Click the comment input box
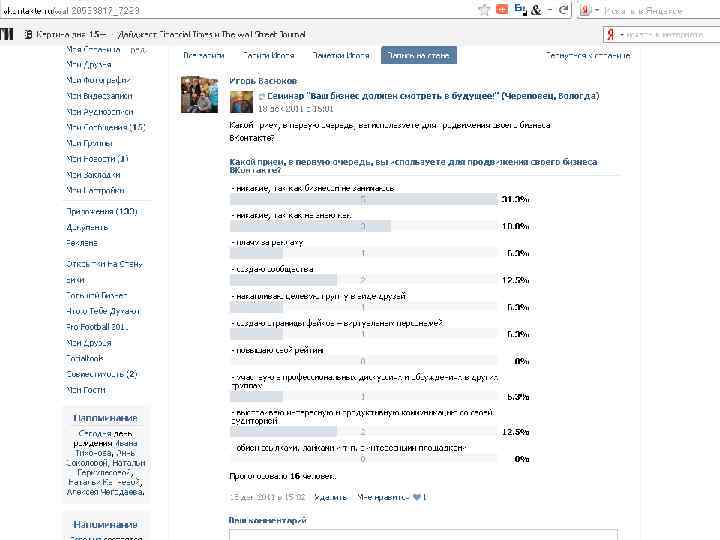This screenshot has height=540, width=720. (x=423, y=534)
